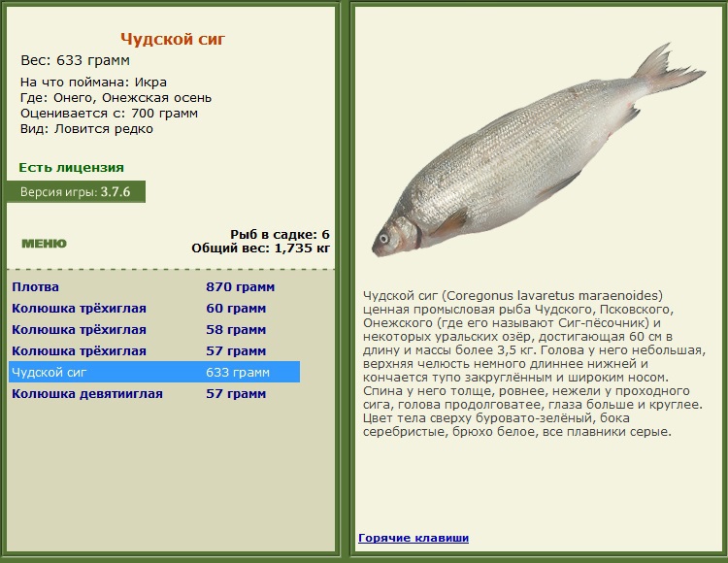Viewport: 728px width, 563px height.
Task: Click the Есть лицензия label
Action: click(71, 168)
